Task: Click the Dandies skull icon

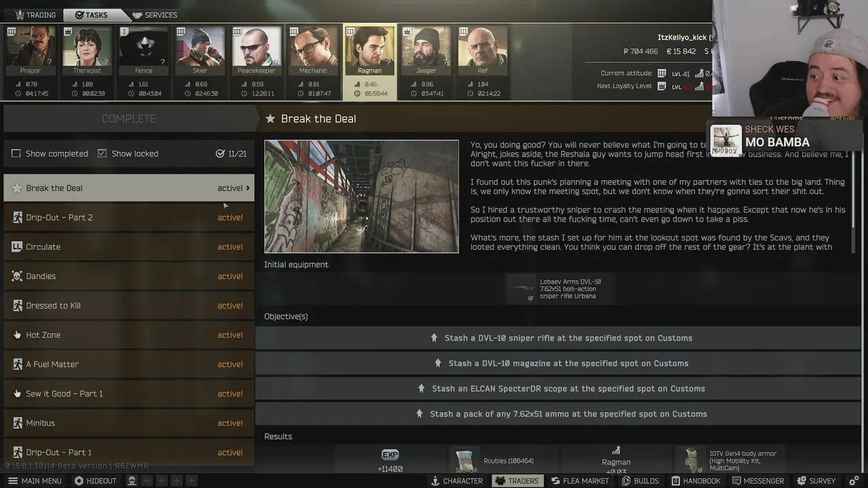Action: tap(17, 277)
